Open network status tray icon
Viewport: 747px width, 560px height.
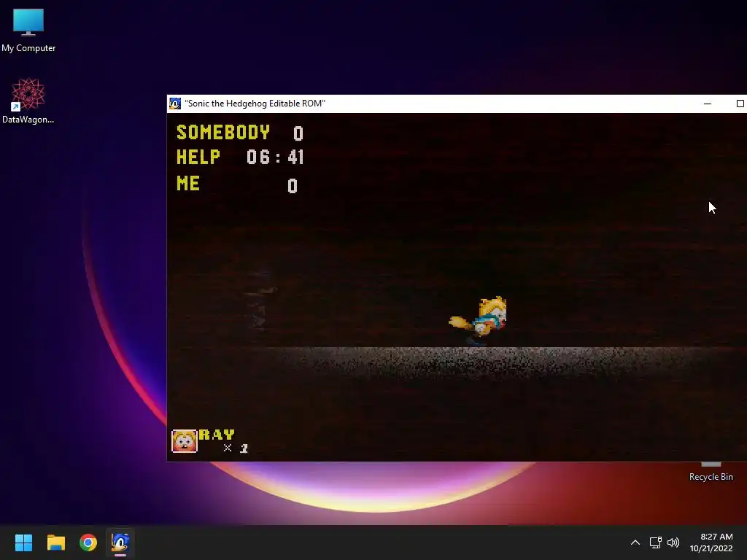point(656,542)
